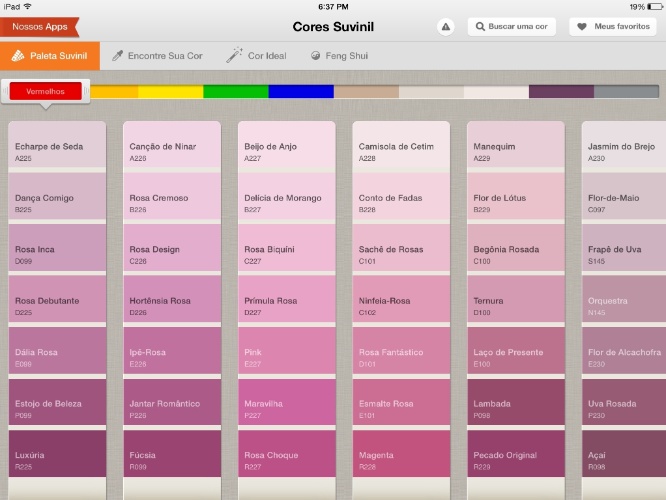Choose Beijo de Anjo A227 swatch
The width and height of the screenshot is (666, 500).
tap(287, 144)
